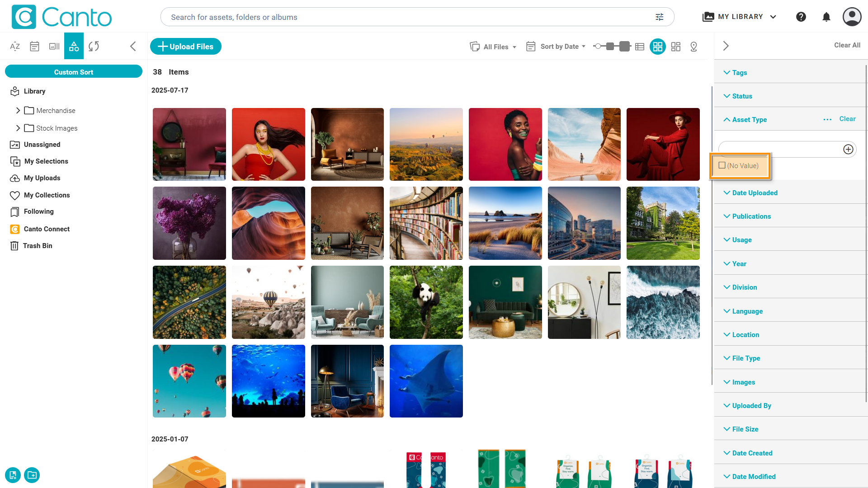This screenshot has width=868, height=488.
Task: Open Asset Type more options ellipsis
Action: 827,119
